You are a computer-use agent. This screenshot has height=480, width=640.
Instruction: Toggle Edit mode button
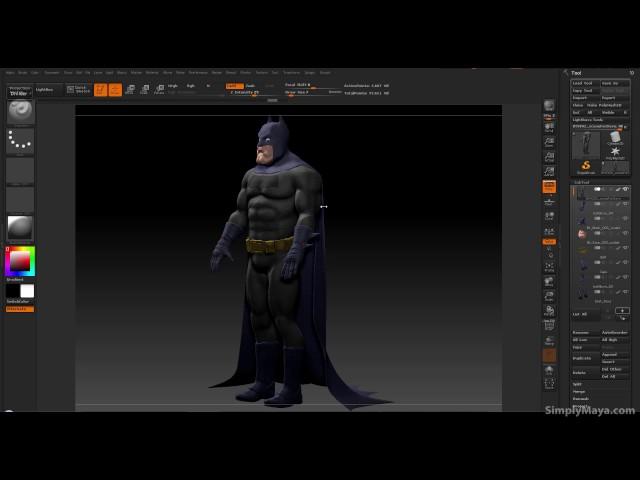point(100,90)
